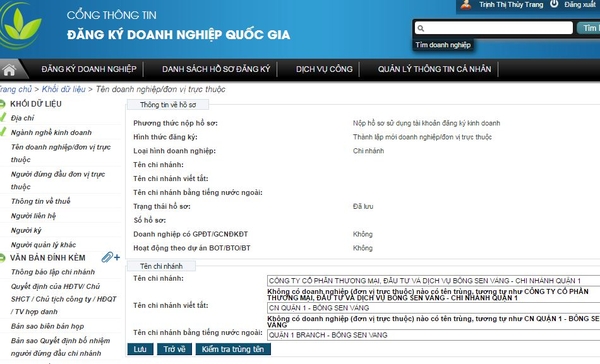Viewport: 600px width, 364px height.
Task: Click the Hoạt động theo dự án BOT/BTO/BT label
Action: (x=192, y=248)
